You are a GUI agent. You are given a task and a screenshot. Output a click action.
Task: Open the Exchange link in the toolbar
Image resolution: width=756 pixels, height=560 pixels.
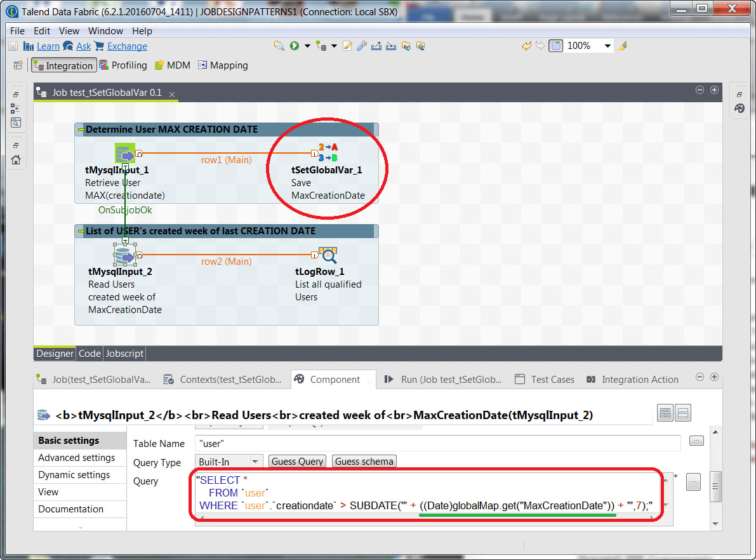click(x=126, y=46)
